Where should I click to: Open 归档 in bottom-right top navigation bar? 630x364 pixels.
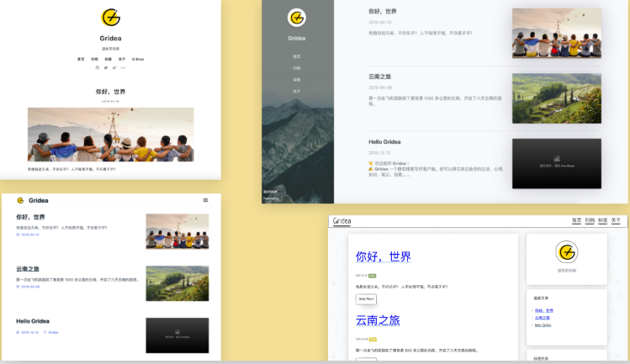coord(590,220)
